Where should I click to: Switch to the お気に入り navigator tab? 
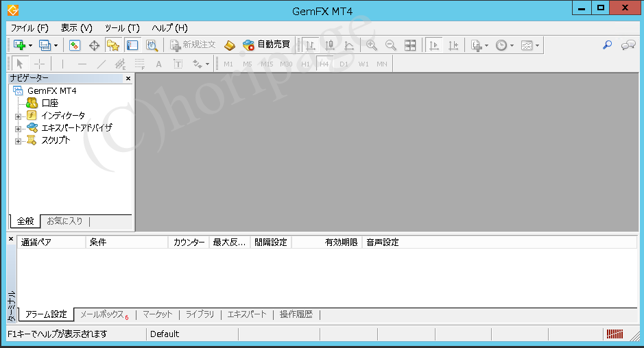(64, 221)
